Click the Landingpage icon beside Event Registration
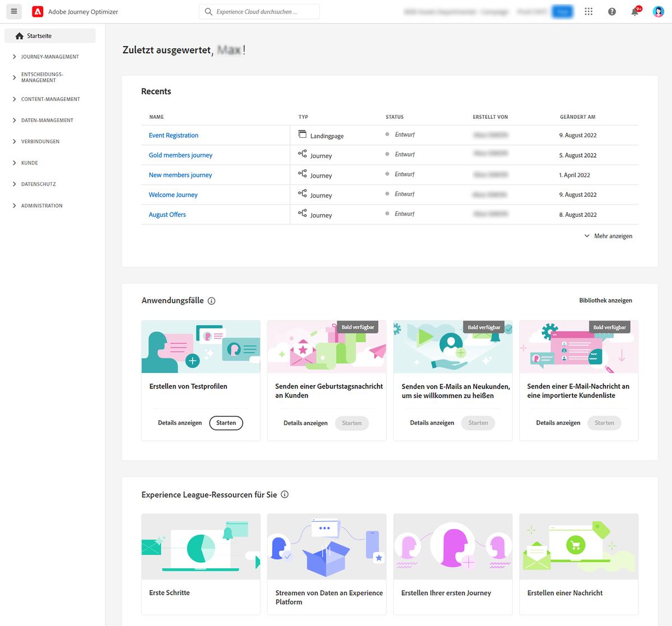 (x=302, y=134)
